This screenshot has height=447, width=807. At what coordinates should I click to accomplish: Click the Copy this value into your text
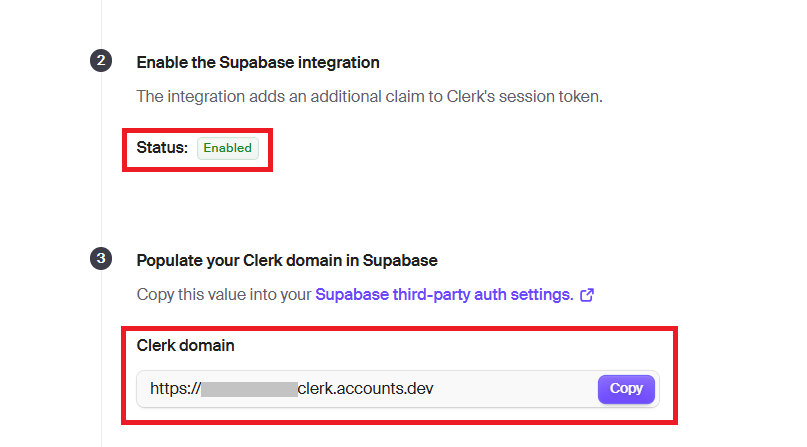[x=224, y=295]
